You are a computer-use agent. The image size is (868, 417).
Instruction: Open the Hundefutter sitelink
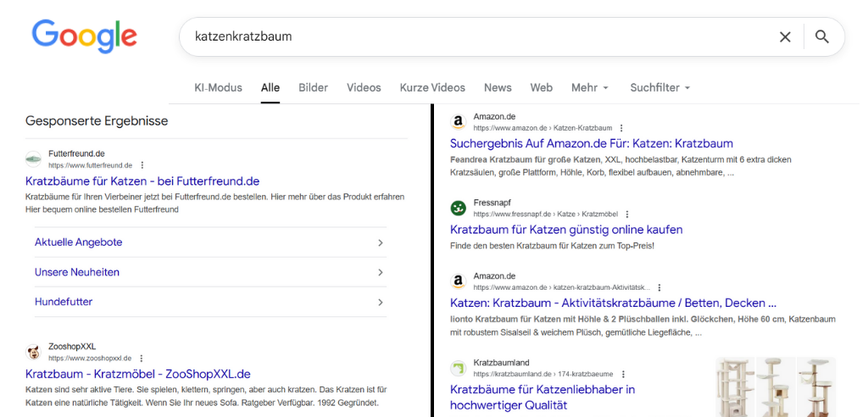[64, 302]
